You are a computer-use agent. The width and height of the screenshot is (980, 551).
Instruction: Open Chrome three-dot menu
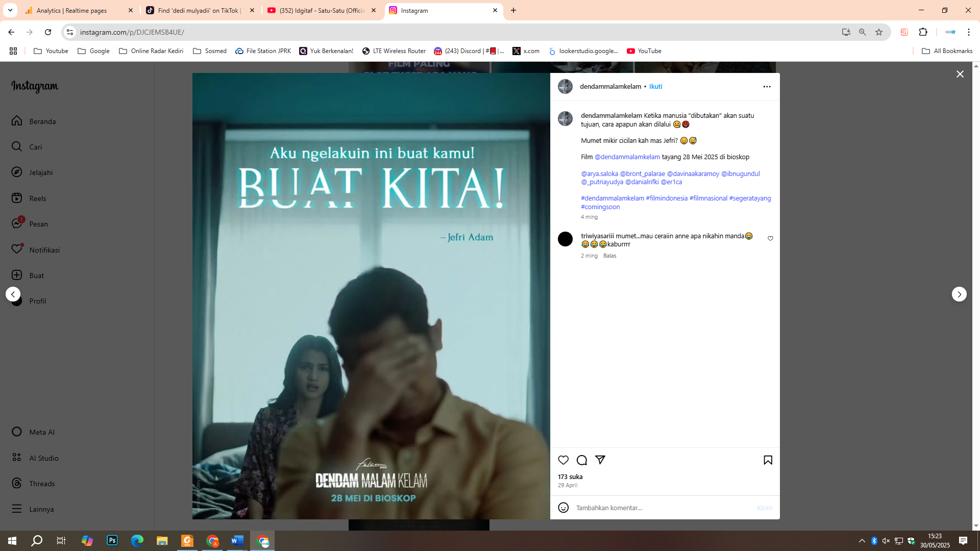(968, 32)
